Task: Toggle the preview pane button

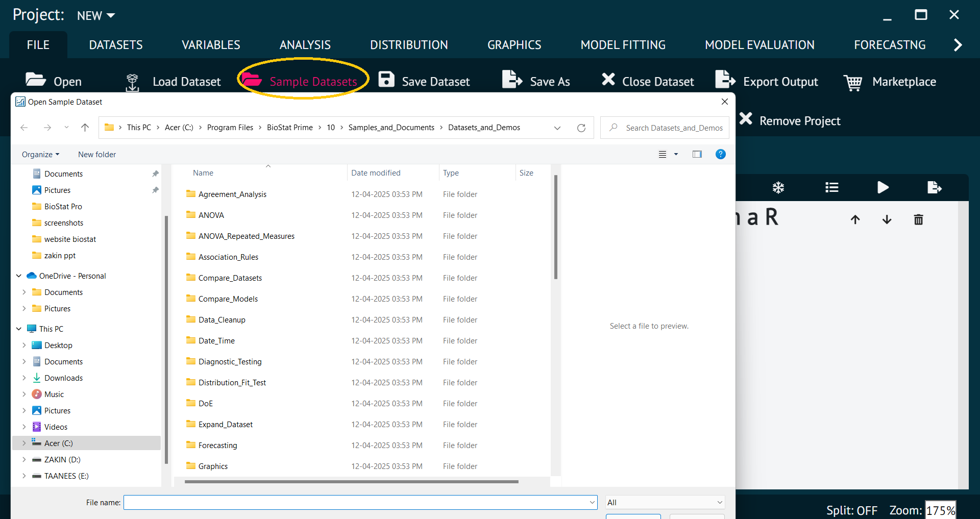Action: coord(697,154)
